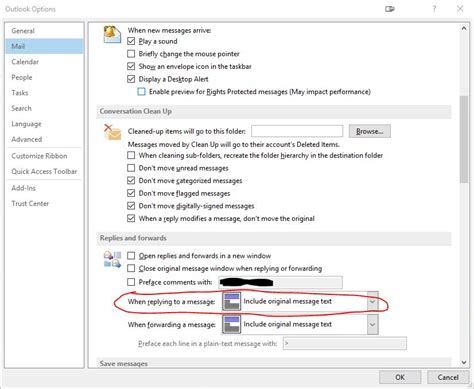Image resolution: width=474 pixels, height=389 pixels.
Task: Check Close original message window when replying
Action: point(131,268)
